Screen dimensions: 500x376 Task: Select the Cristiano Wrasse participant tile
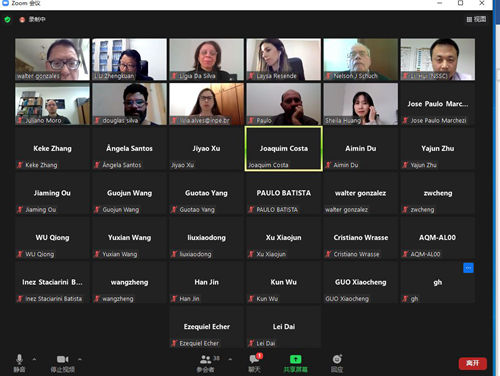(361, 238)
